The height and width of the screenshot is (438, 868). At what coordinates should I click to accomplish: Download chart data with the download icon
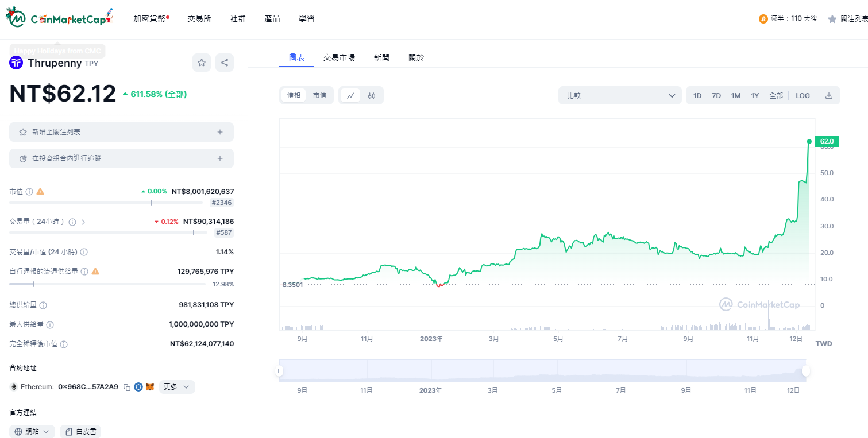click(x=828, y=95)
